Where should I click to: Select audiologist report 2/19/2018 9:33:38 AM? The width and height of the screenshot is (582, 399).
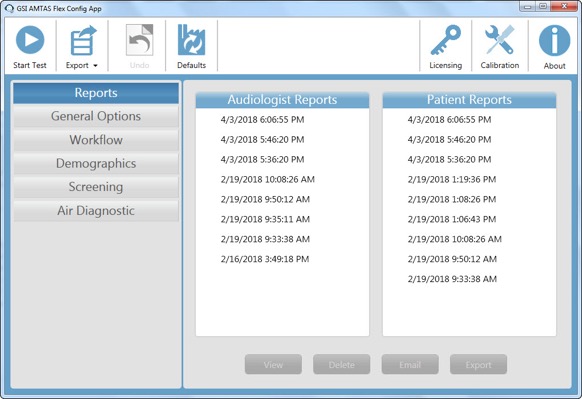click(265, 239)
